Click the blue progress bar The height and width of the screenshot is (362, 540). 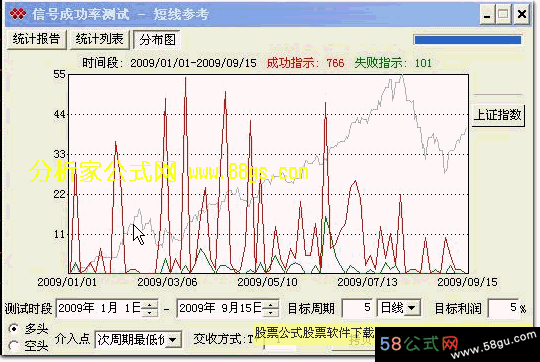[468, 40]
